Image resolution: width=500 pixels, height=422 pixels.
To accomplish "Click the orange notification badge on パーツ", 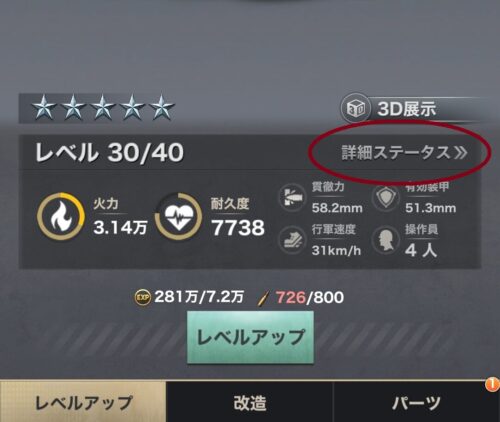I will 492,384.
